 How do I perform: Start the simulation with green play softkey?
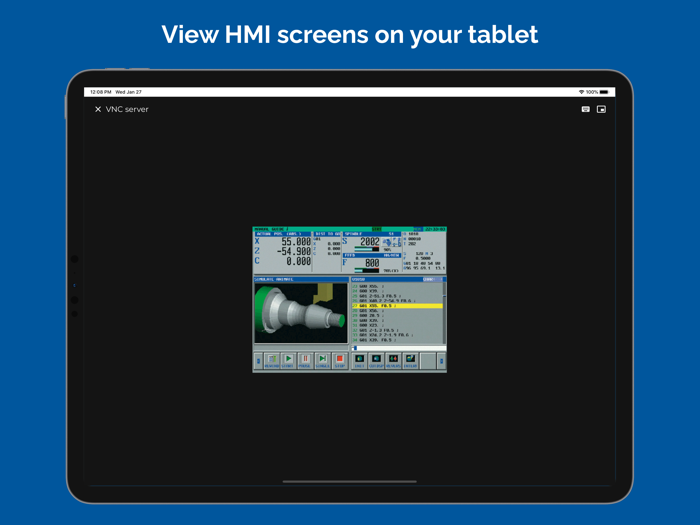pyautogui.click(x=288, y=361)
